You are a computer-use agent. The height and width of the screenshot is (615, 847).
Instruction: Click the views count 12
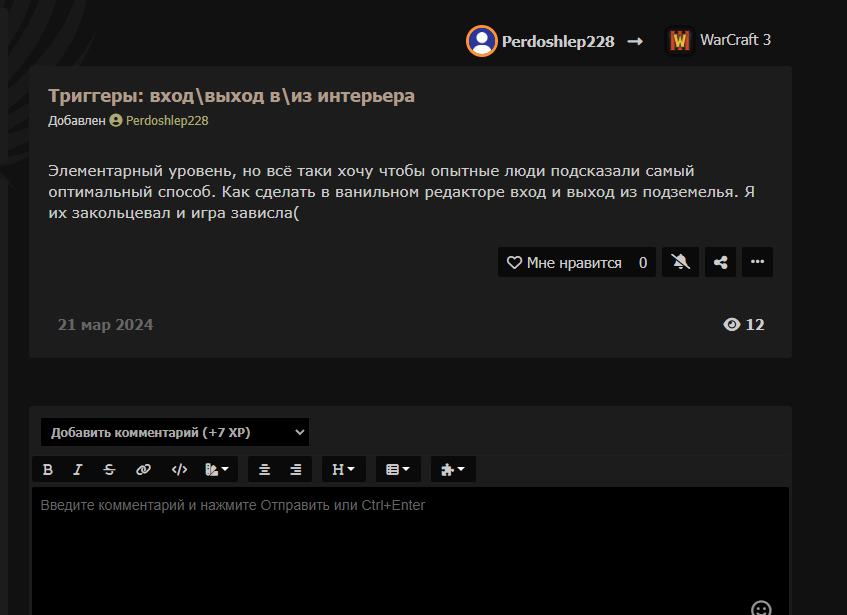[x=755, y=325]
